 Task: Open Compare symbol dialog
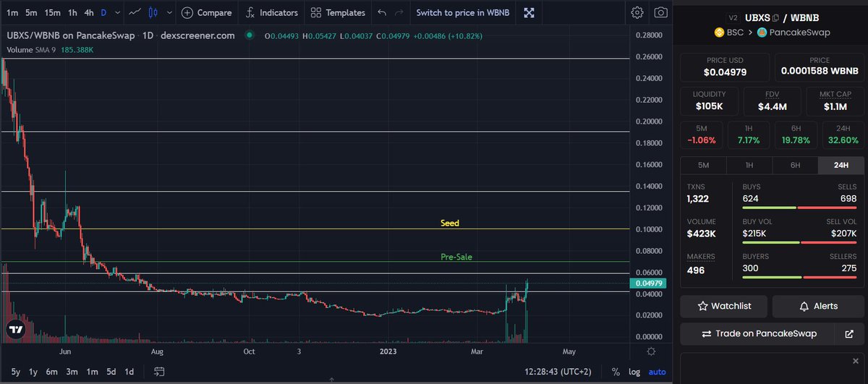tap(207, 12)
